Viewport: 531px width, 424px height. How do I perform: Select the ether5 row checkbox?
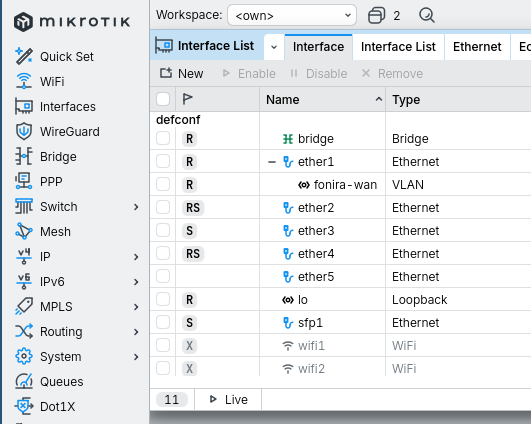point(163,276)
